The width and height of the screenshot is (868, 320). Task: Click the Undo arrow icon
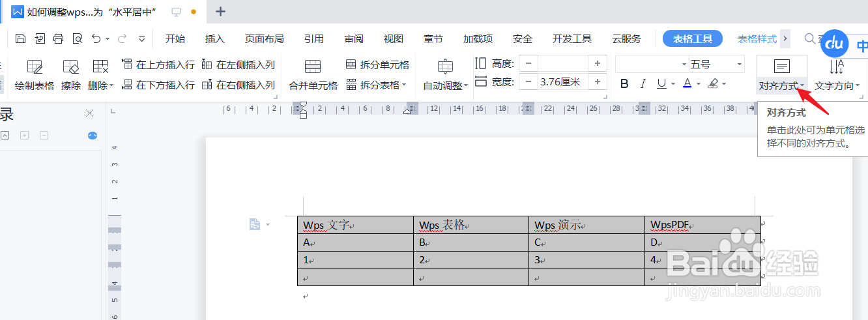click(96, 38)
